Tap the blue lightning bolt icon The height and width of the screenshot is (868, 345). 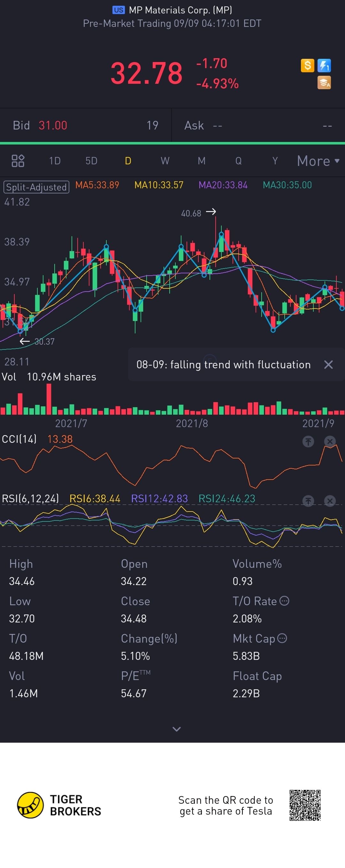324,65
